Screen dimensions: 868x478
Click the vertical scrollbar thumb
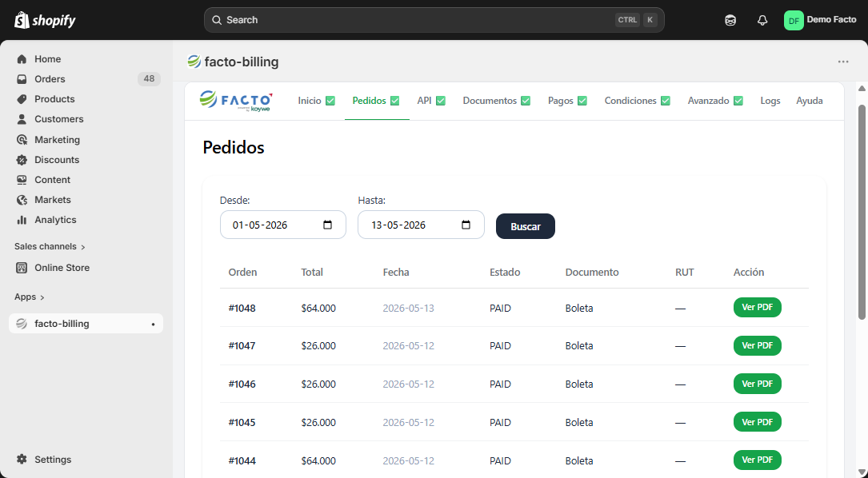(x=862, y=212)
